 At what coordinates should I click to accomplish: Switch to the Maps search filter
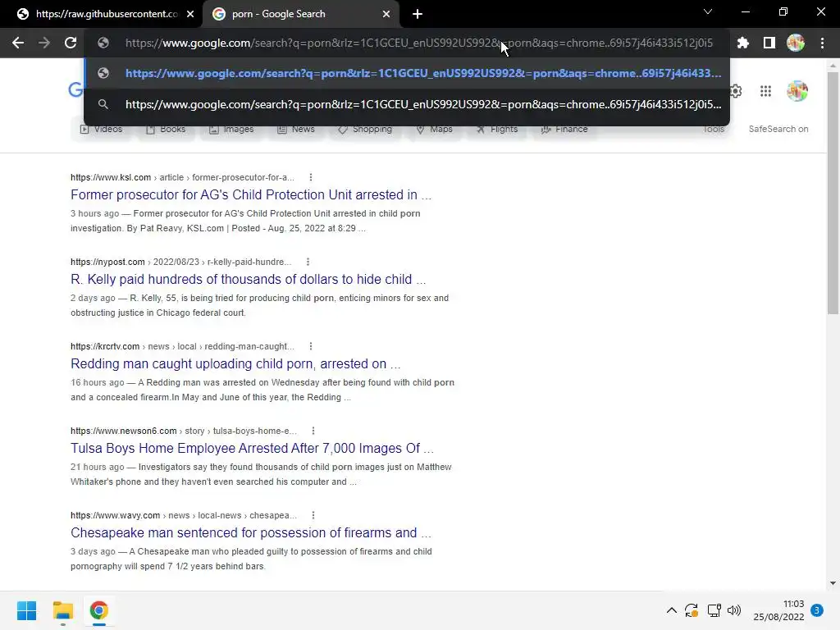[435, 129]
